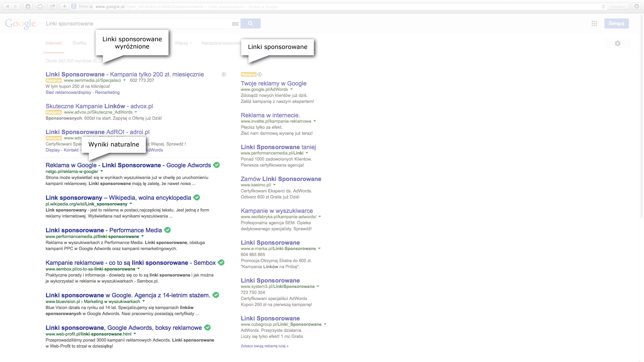644x362 pixels.
Task: Click the Zaloguj sign-in button
Action: tap(616, 23)
